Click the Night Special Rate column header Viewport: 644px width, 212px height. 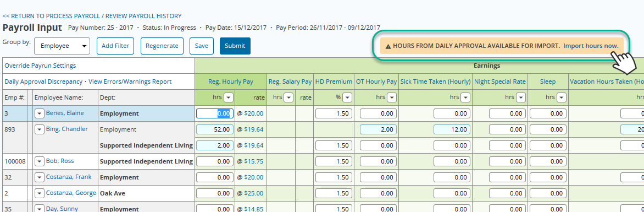click(500, 81)
